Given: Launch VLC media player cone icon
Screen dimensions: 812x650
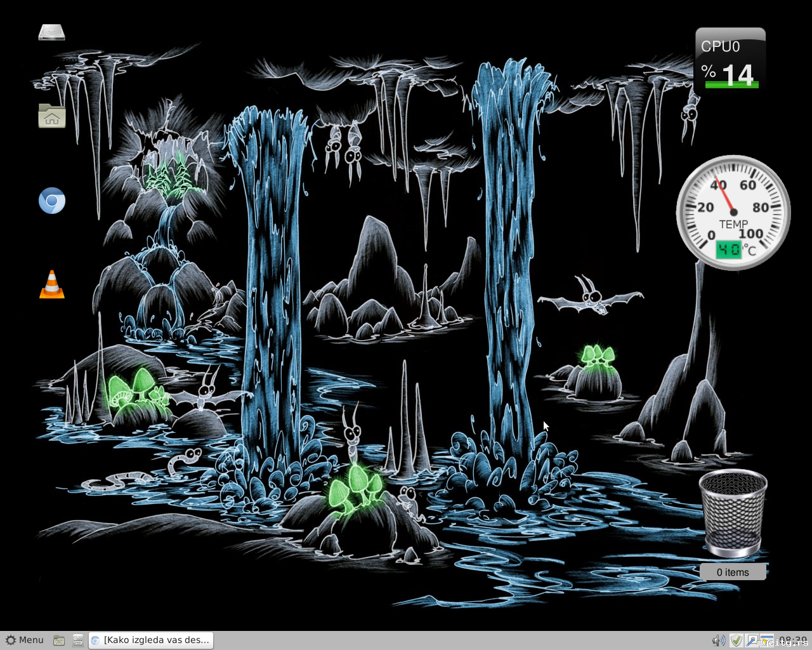Looking at the screenshot, I should pos(51,284).
